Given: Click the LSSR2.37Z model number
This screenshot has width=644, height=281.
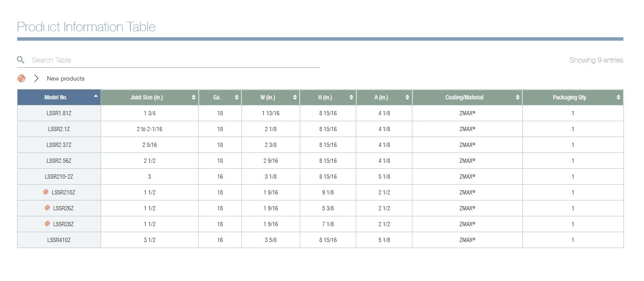Looking at the screenshot, I should tap(59, 145).
